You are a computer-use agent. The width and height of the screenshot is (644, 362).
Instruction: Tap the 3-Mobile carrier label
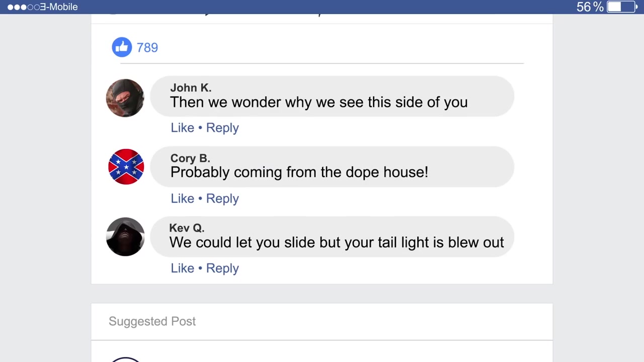[x=59, y=7]
